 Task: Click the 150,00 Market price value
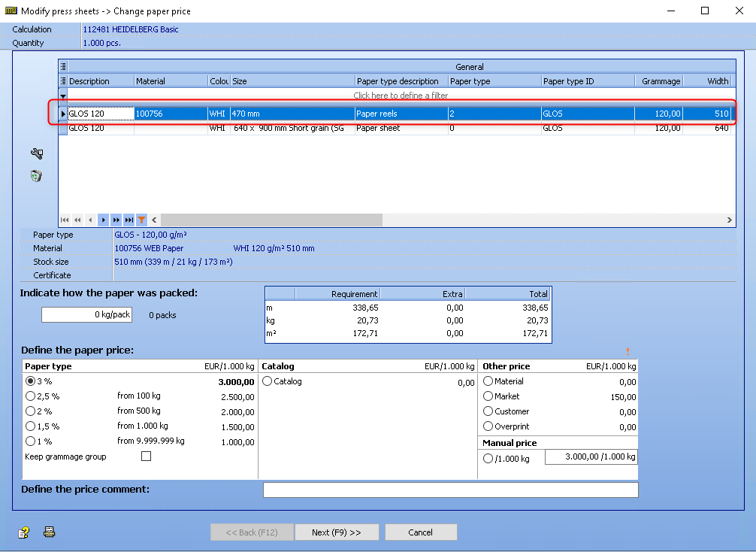click(x=623, y=397)
